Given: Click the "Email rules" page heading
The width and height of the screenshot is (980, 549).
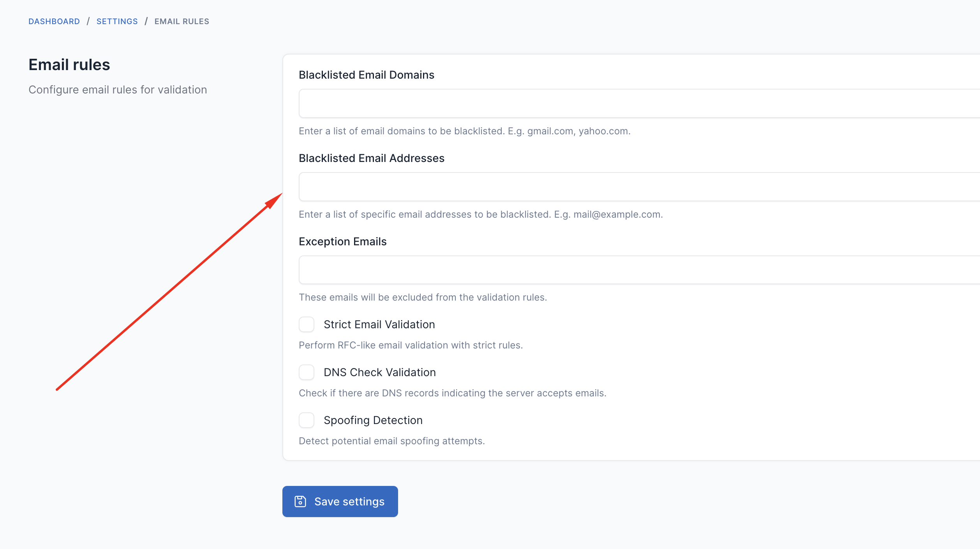Looking at the screenshot, I should [69, 65].
